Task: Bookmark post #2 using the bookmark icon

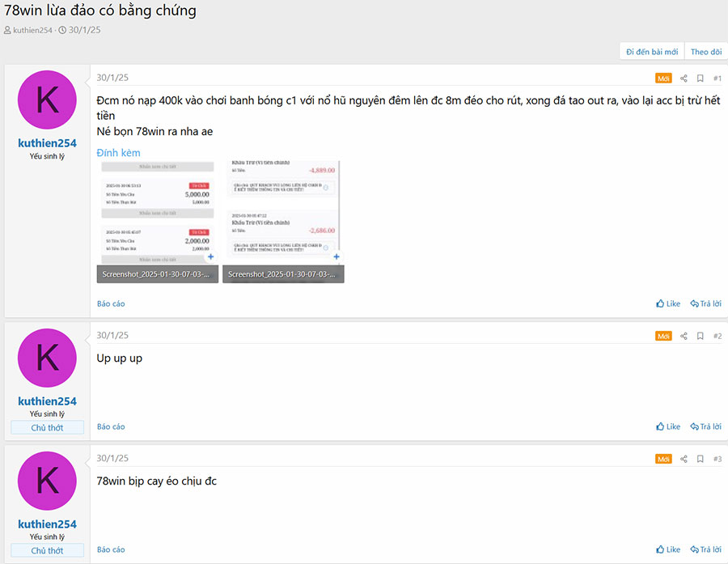Action: (x=700, y=336)
